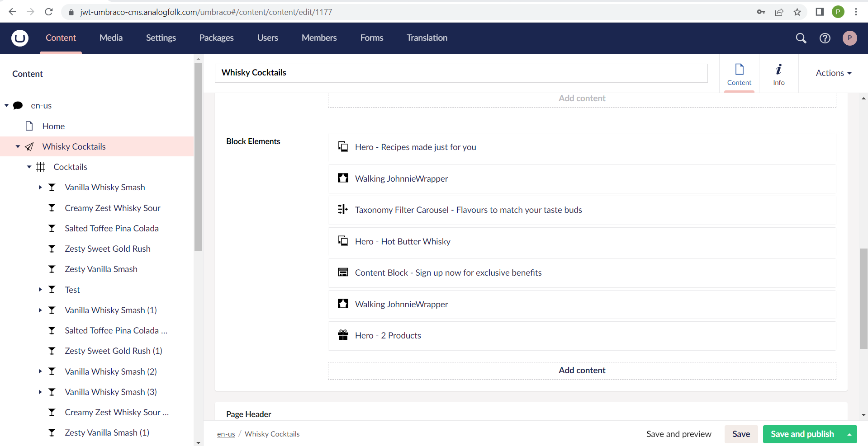Bookmark this page with the star icon
The height and width of the screenshot is (446, 868).
point(797,12)
